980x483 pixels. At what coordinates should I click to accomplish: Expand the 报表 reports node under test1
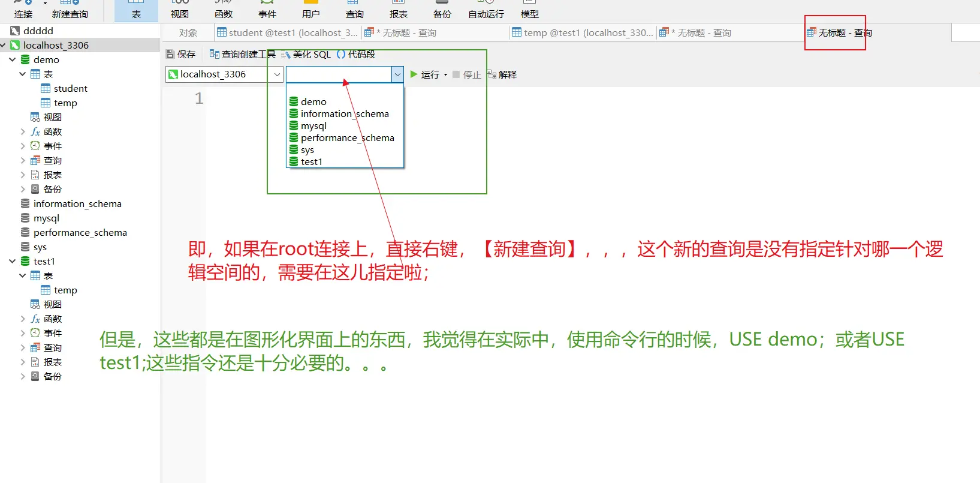[23, 362]
